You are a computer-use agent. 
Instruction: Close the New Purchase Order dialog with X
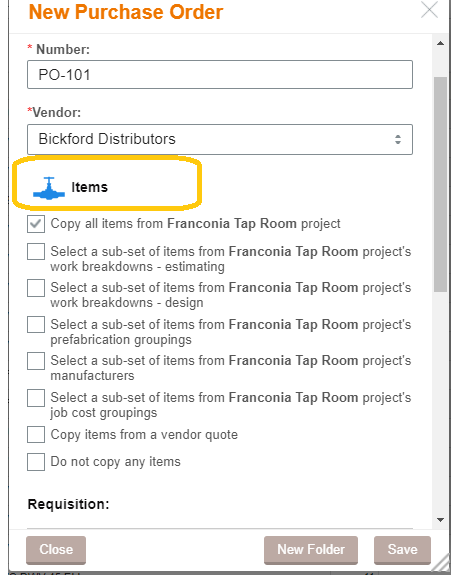pos(429,10)
